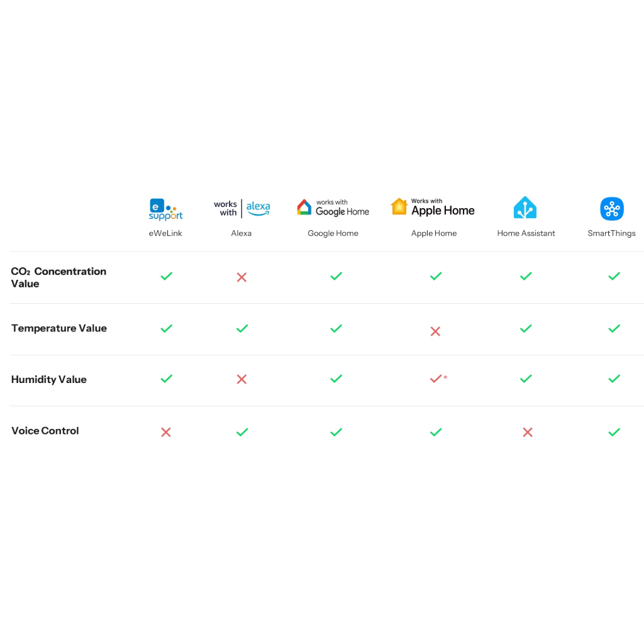Click the red cross for Alexa Humidity Value
Viewport: 644px width, 644px height.
(x=241, y=379)
